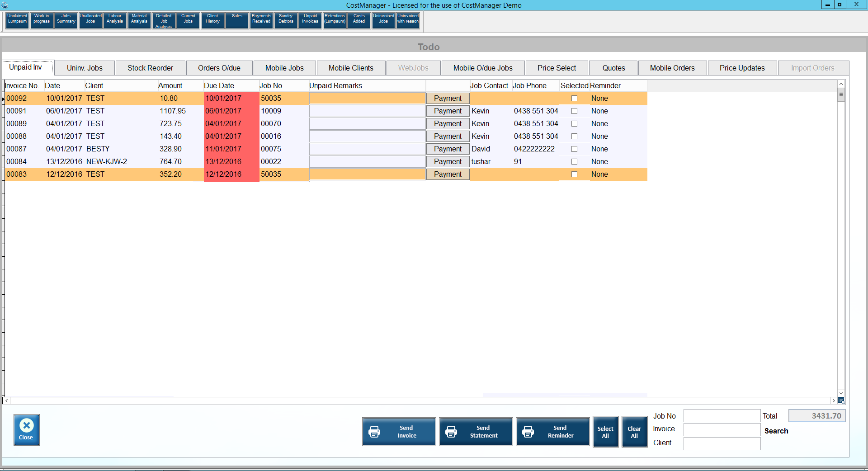Click the Send Statement button
The image size is (868, 471).
[x=476, y=432]
